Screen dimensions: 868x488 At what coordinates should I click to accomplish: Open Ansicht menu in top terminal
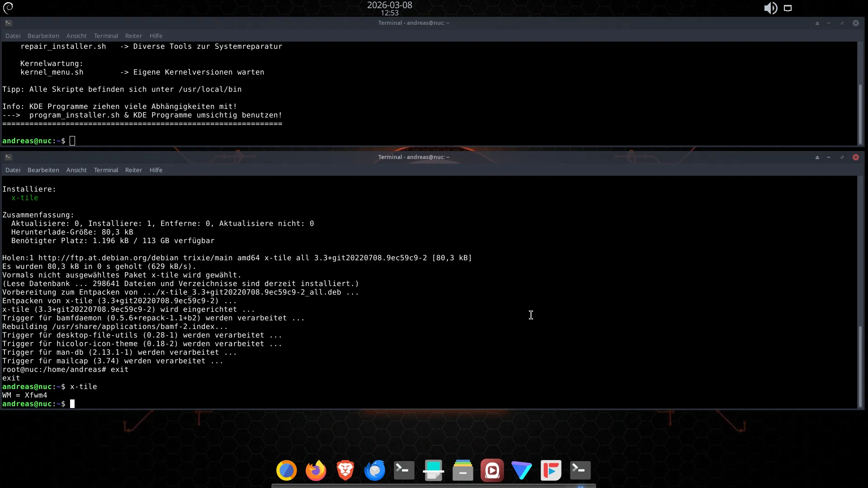pos(76,36)
